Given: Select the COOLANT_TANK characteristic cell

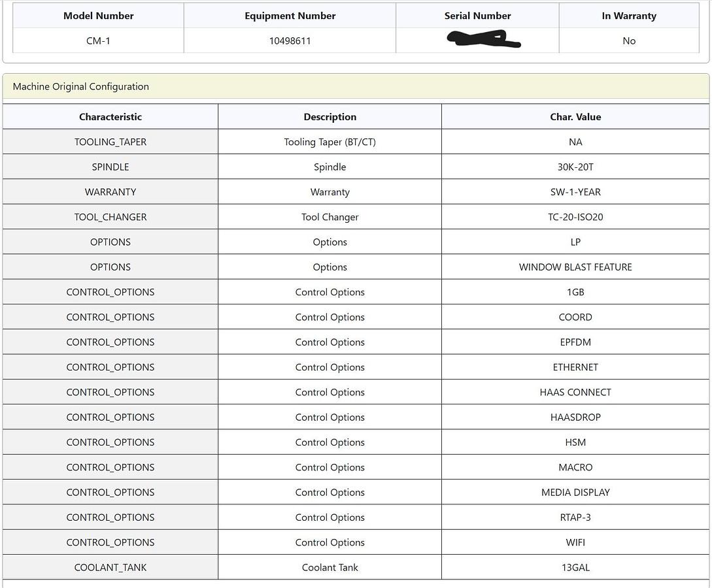Looking at the screenshot, I should point(110,568).
